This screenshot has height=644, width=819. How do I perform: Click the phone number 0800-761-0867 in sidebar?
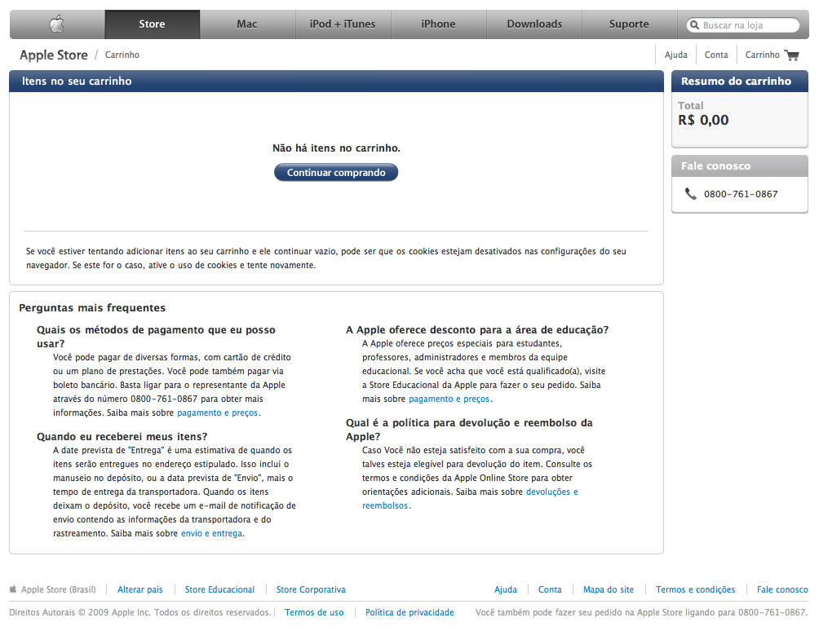741,194
